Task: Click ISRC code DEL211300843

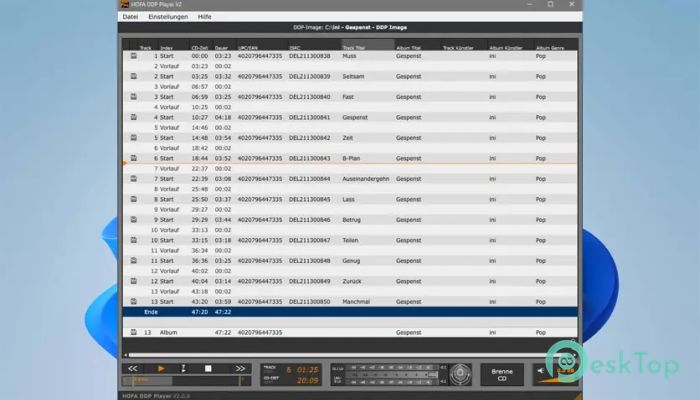Action: click(309, 158)
